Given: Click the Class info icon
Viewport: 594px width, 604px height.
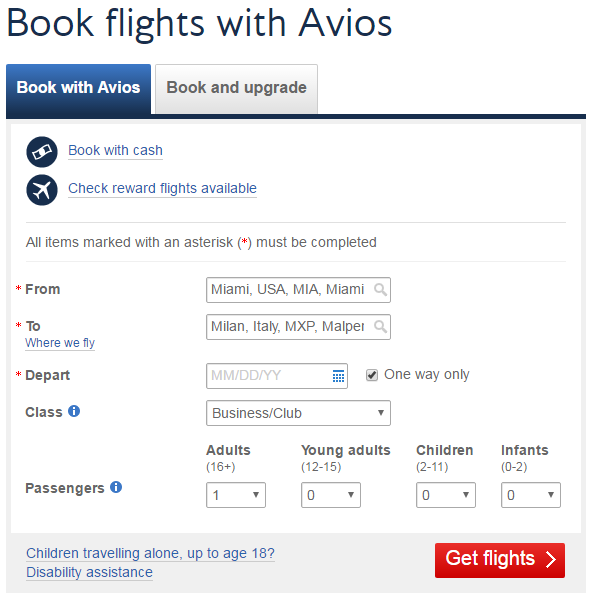Looking at the screenshot, I should point(74,411).
